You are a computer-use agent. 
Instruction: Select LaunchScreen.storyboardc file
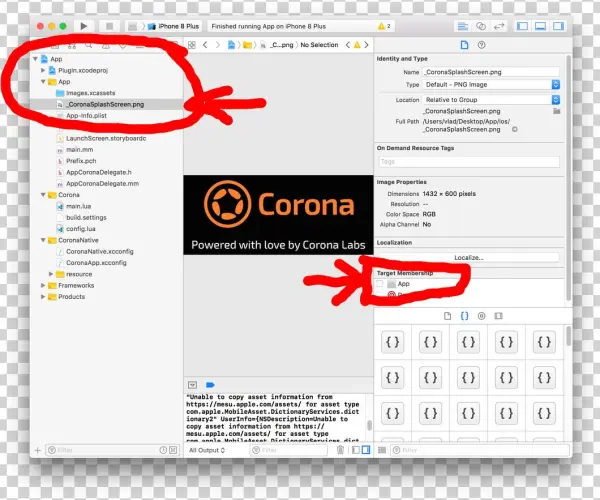[107, 138]
